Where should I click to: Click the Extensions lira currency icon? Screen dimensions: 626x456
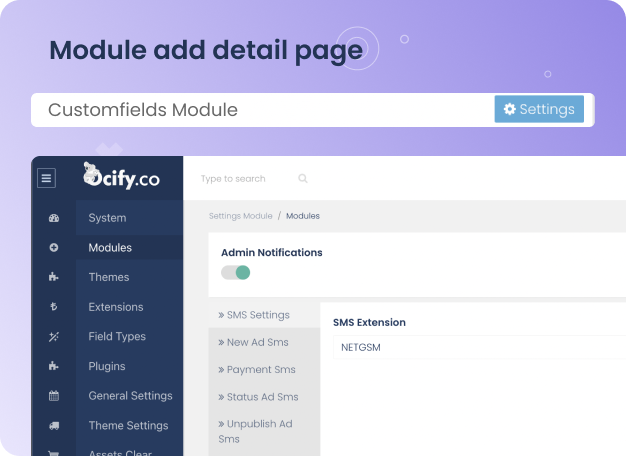pyautogui.click(x=54, y=307)
